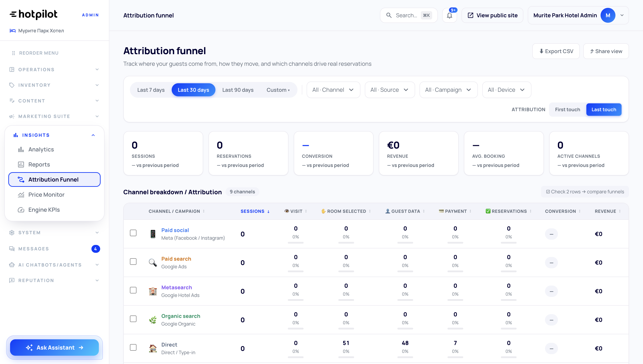
Task: Click the Messages badge showing 4
Action: click(96, 249)
